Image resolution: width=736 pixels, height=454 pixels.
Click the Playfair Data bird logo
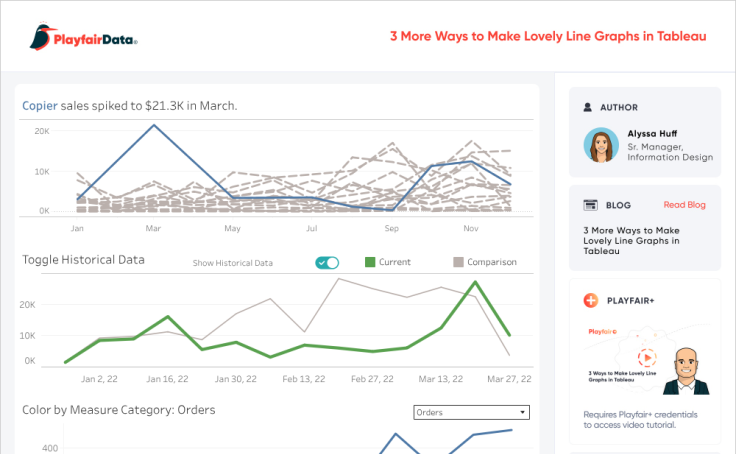point(41,37)
